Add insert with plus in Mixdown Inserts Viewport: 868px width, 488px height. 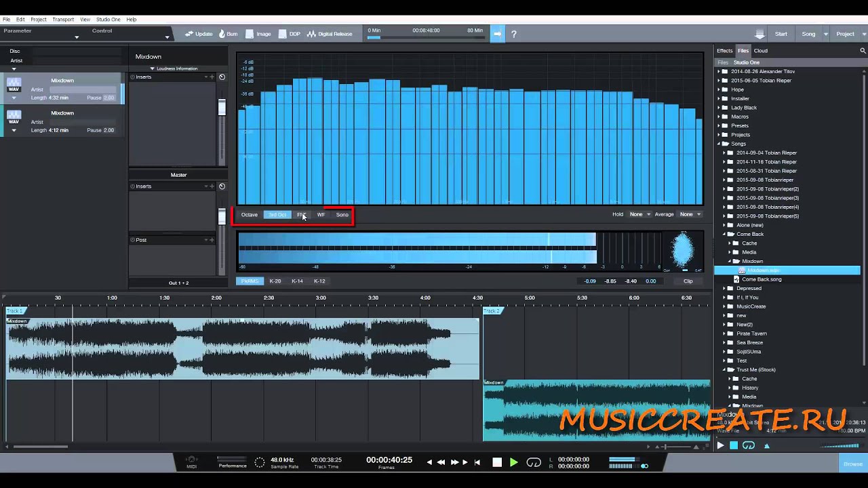coord(212,77)
